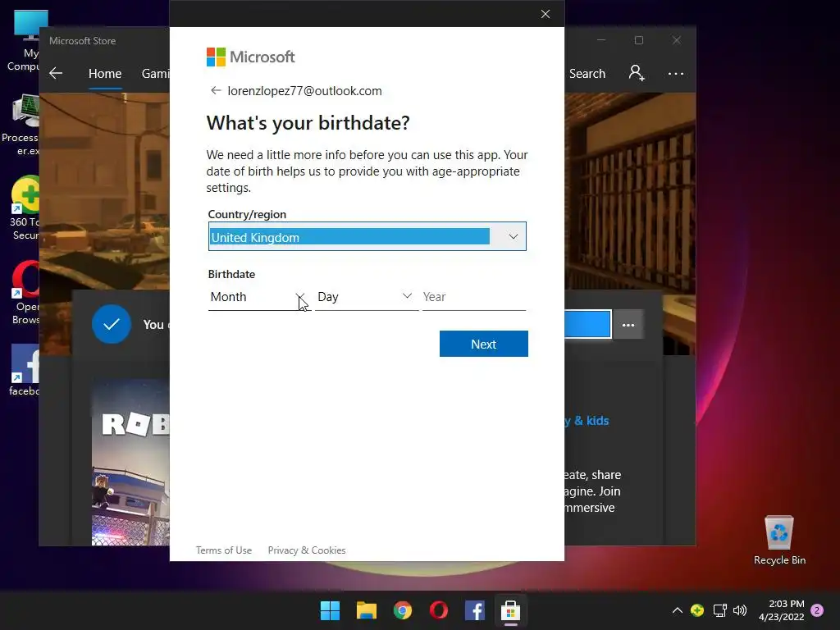The height and width of the screenshot is (630, 840).
Task: Select Gaming tab in Microsoft Store
Action: pos(155,73)
